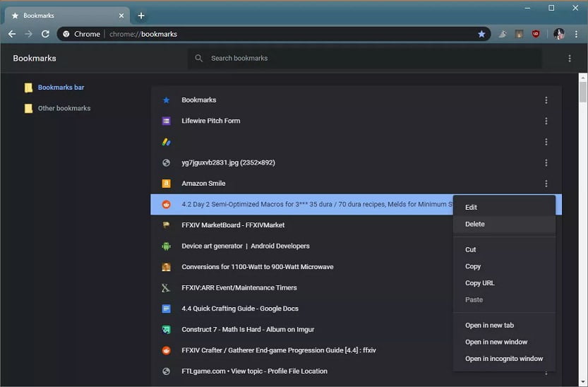This screenshot has width=588, height=387.
Task: Click the Google Docs icon for Crafting Guide
Action: click(166, 309)
